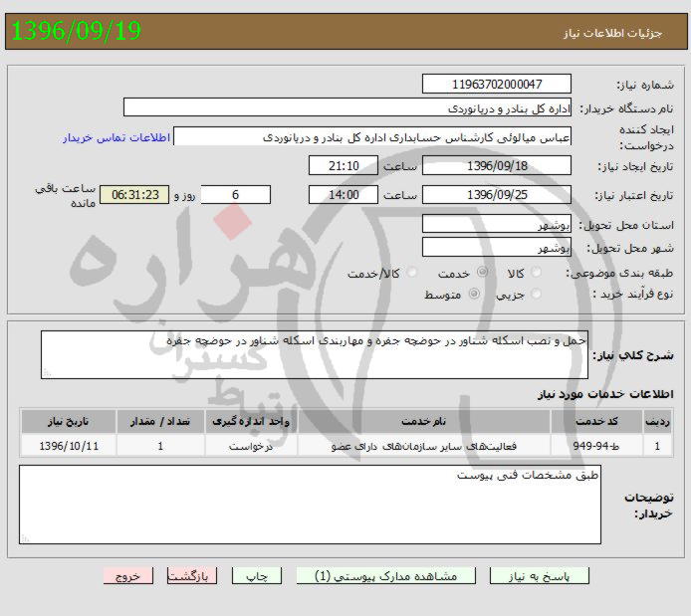
Task: Click the پاسخ به نیاز button
Action: pos(539,576)
